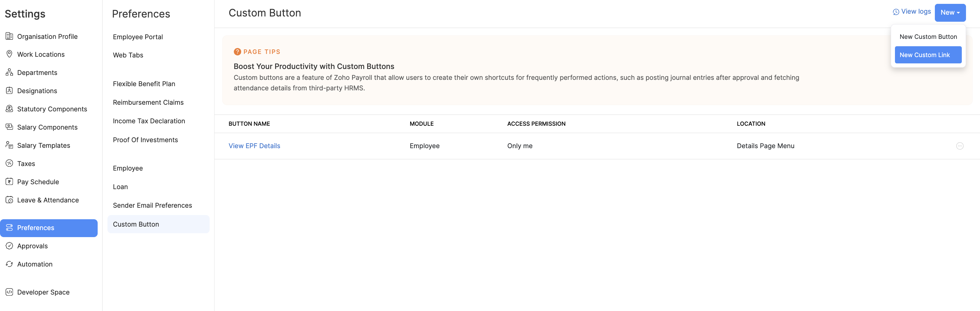Screen dimensions: 980x311
Task: Navigate to Salary Templates settings
Action: (x=43, y=145)
